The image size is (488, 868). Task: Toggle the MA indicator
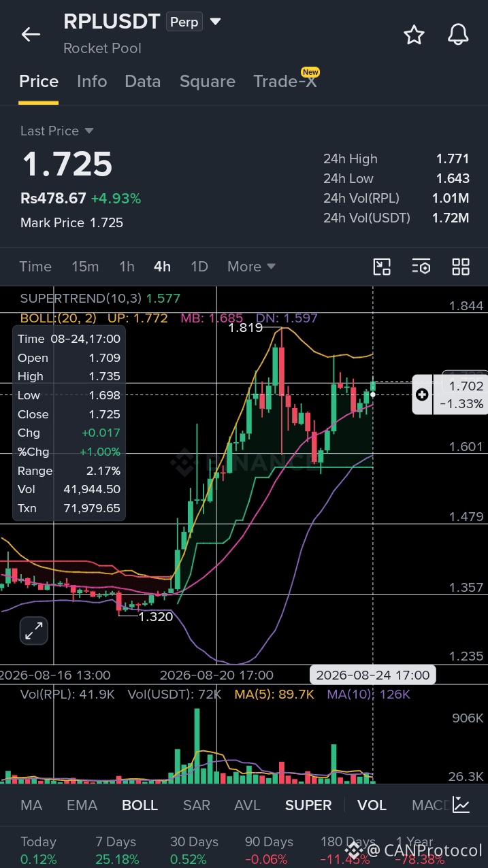click(x=31, y=805)
